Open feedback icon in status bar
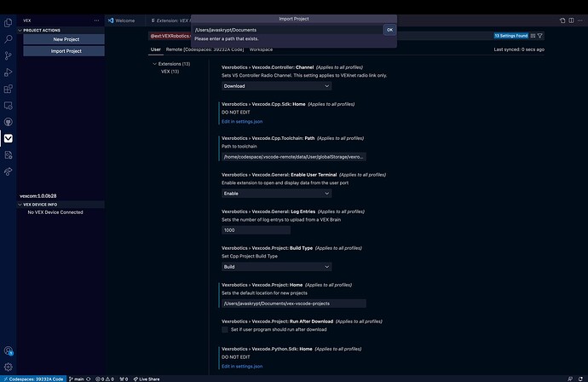This screenshot has height=382, width=588. click(570, 379)
